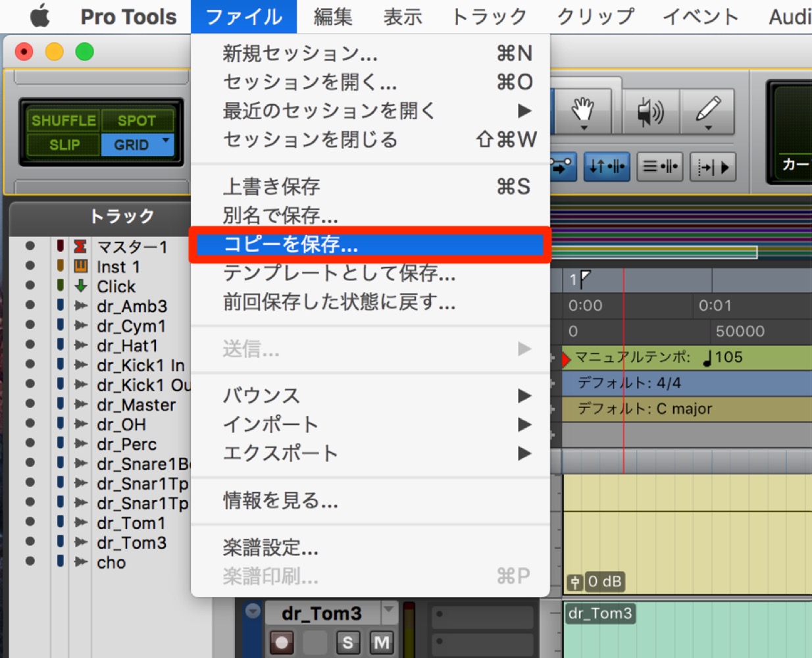The height and width of the screenshot is (658, 812).
Task: Open the 編集 menu
Action: point(333,16)
